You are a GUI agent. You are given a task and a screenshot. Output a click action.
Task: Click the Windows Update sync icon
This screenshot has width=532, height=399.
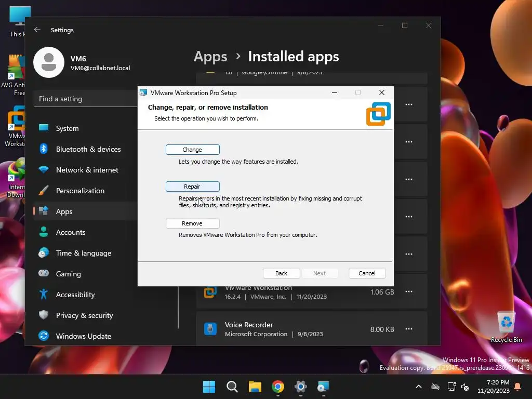[x=44, y=336]
